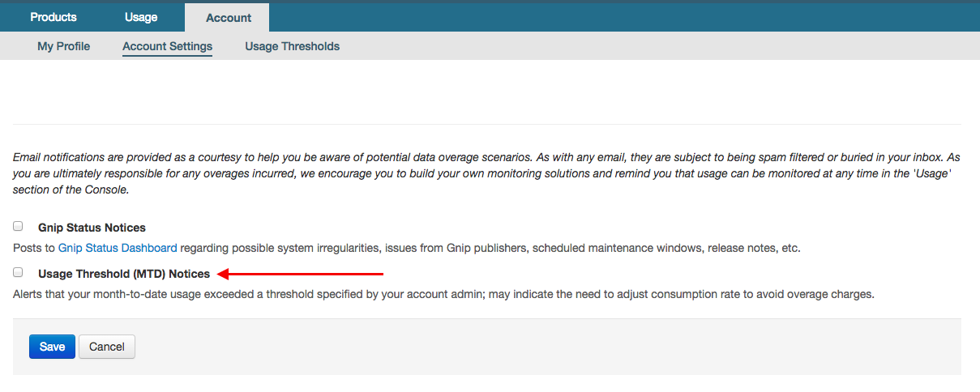The width and height of the screenshot is (980, 392).
Task: Click the horizontal divider above the disclaimer
Action: [486, 124]
